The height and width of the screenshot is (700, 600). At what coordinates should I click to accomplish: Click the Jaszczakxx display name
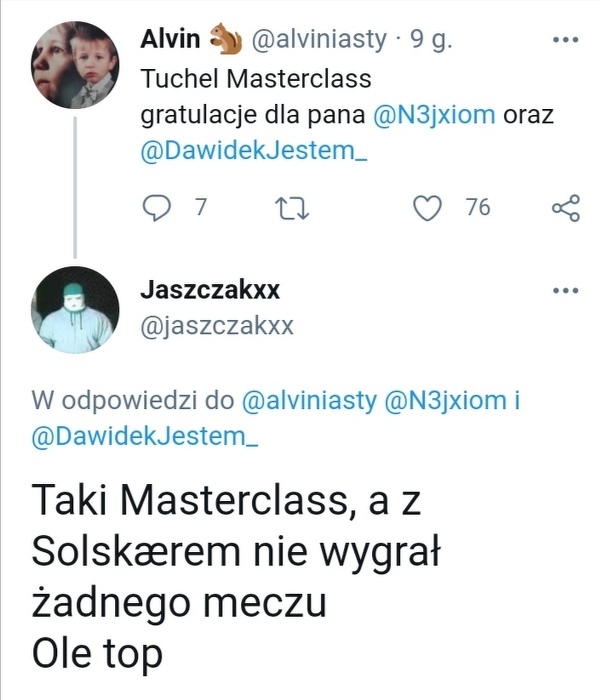[211, 291]
